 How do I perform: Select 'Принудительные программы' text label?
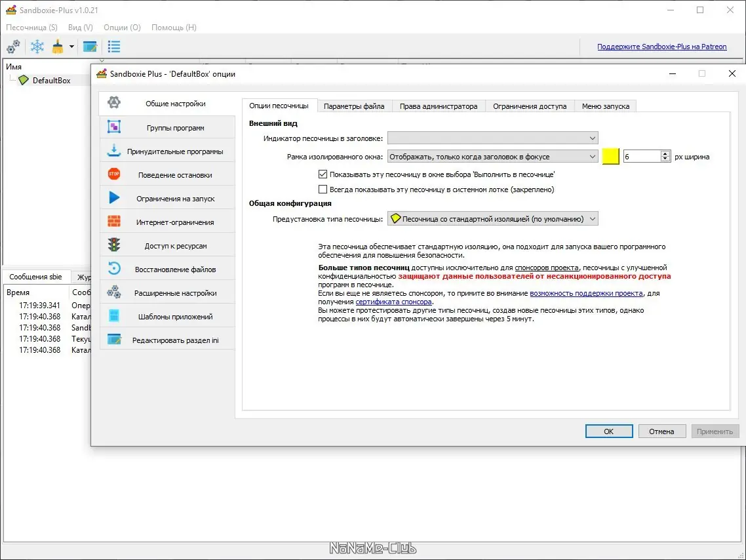point(175,151)
